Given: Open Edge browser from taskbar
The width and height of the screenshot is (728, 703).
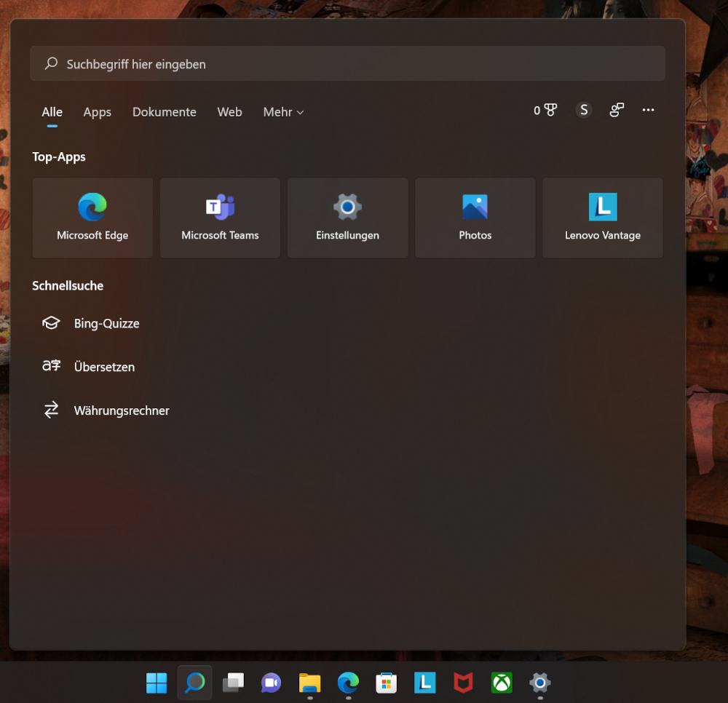Looking at the screenshot, I should [x=348, y=683].
